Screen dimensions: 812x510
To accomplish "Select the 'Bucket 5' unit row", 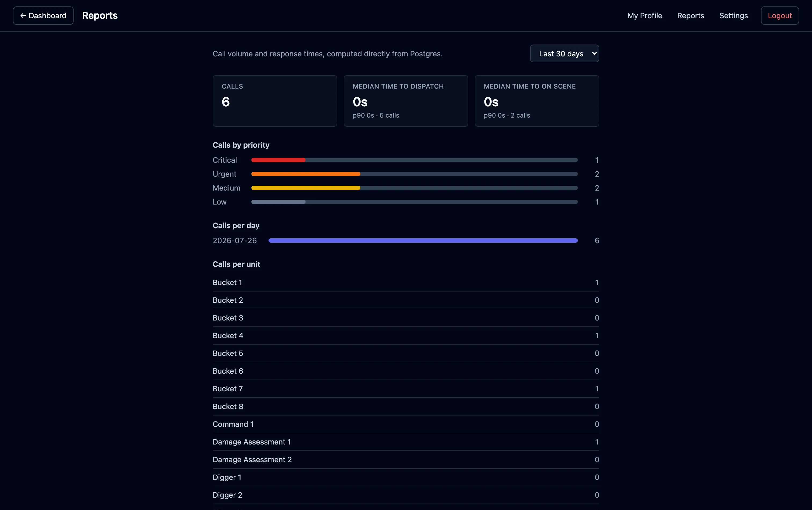I will (406, 353).
